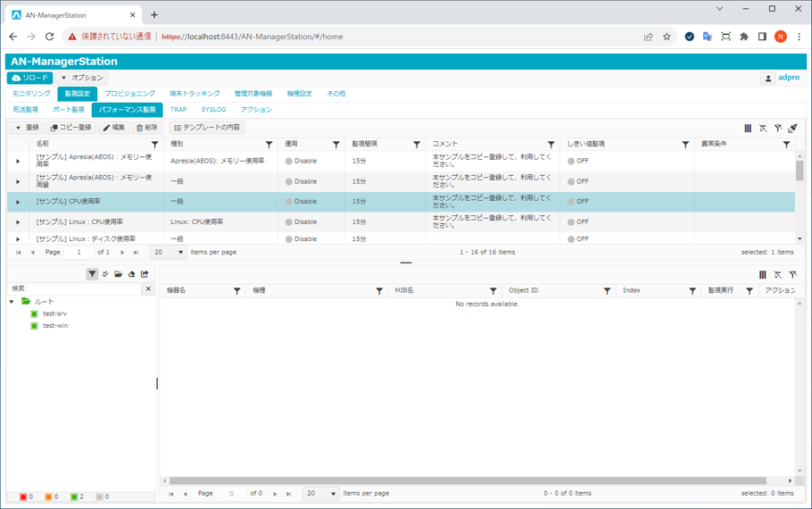The image size is (812, 509).
Task: Open the SYSLOG sub-tab
Action: pos(213,110)
